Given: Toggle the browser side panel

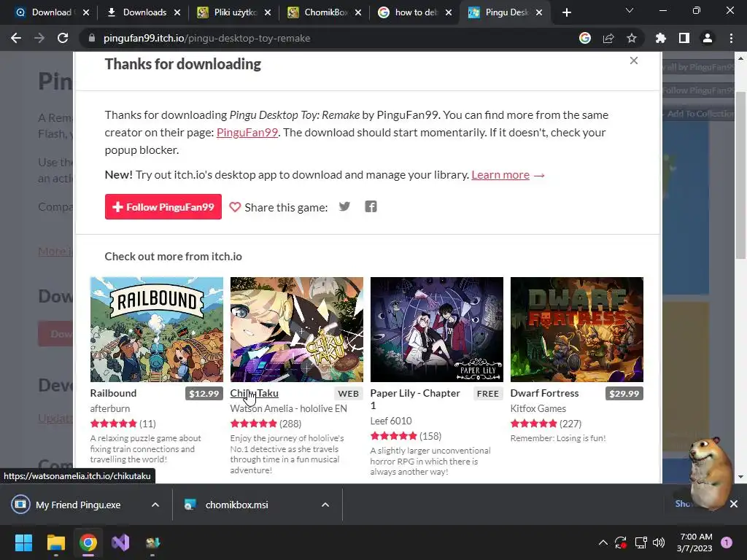Looking at the screenshot, I should 684,38.
